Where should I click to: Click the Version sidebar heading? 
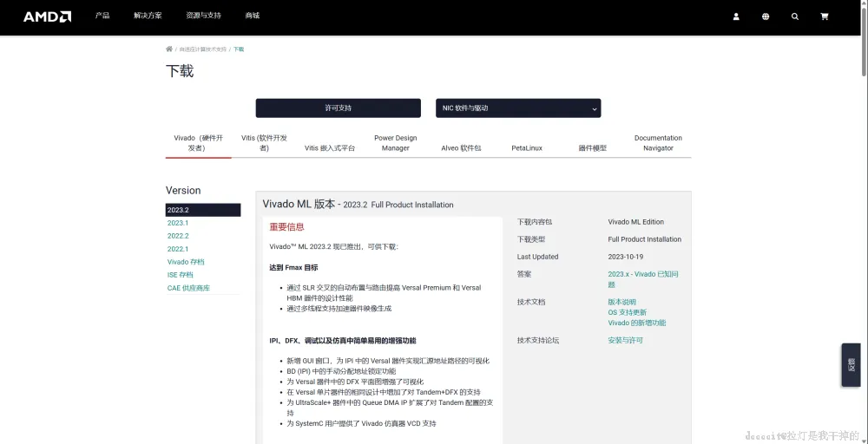(183, 190)
